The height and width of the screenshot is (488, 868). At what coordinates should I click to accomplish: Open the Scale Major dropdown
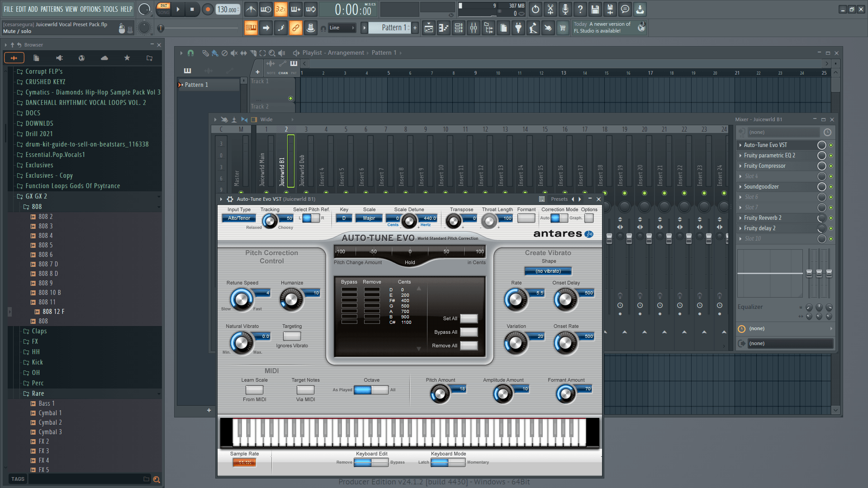coord(369,218)
